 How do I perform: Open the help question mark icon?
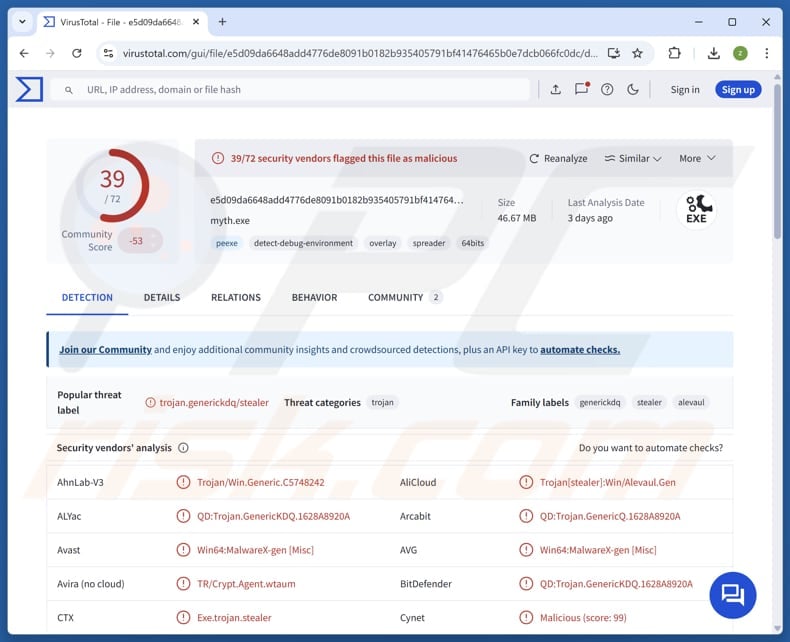click(607, 90)
